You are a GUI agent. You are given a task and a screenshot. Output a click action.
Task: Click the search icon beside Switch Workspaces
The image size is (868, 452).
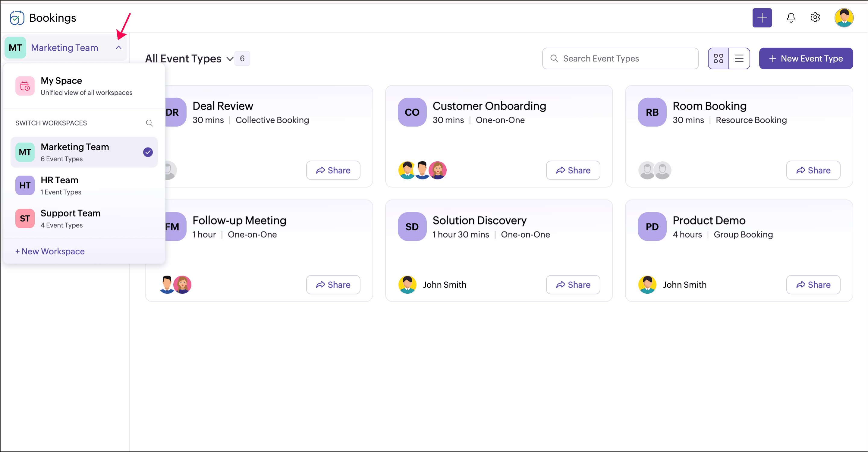[x=149, y=123]
